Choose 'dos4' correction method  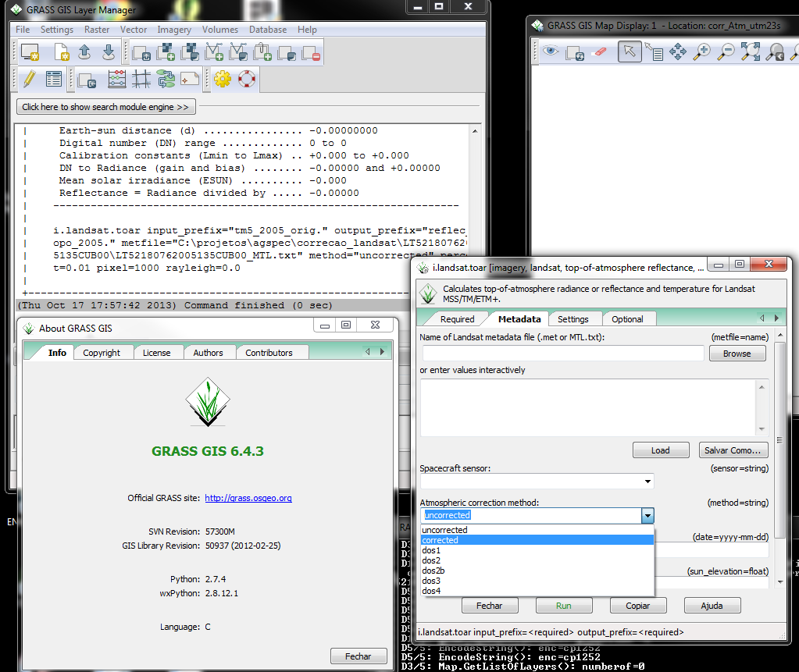[537, 591]
